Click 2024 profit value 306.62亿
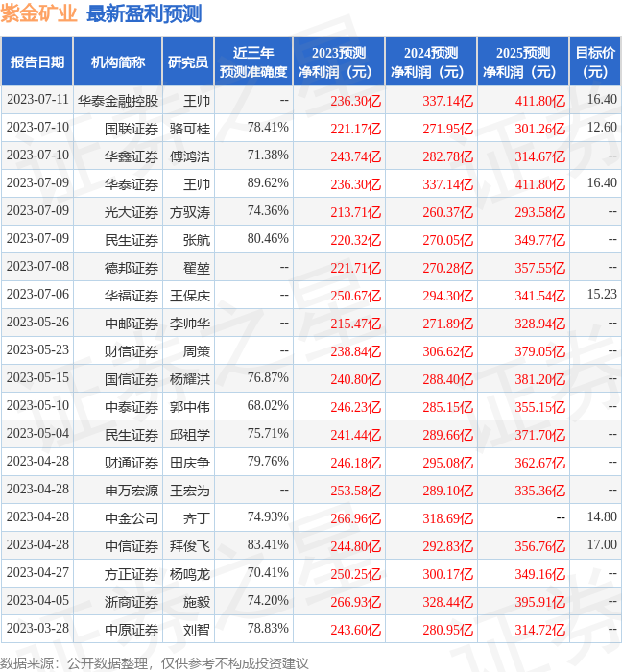This screenshot has height=672, width=622. 447,352
